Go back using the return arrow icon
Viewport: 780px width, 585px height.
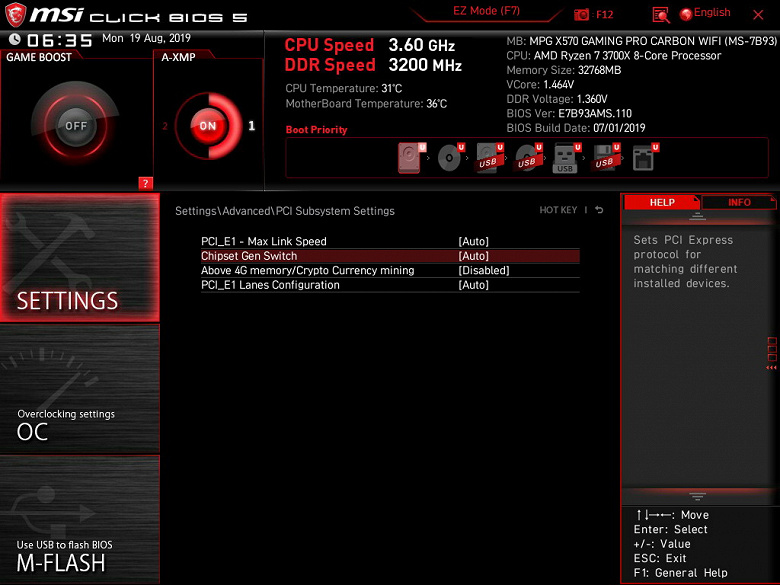point(599,210)
